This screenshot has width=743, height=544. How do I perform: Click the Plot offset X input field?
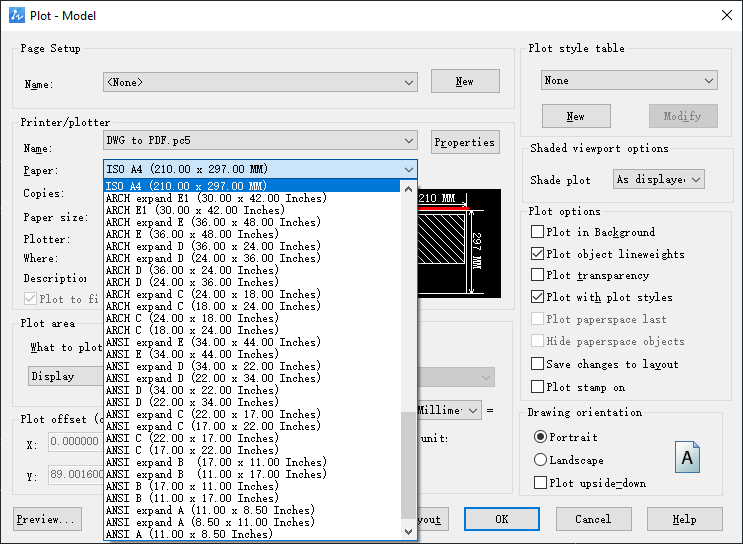pos(76,441)
